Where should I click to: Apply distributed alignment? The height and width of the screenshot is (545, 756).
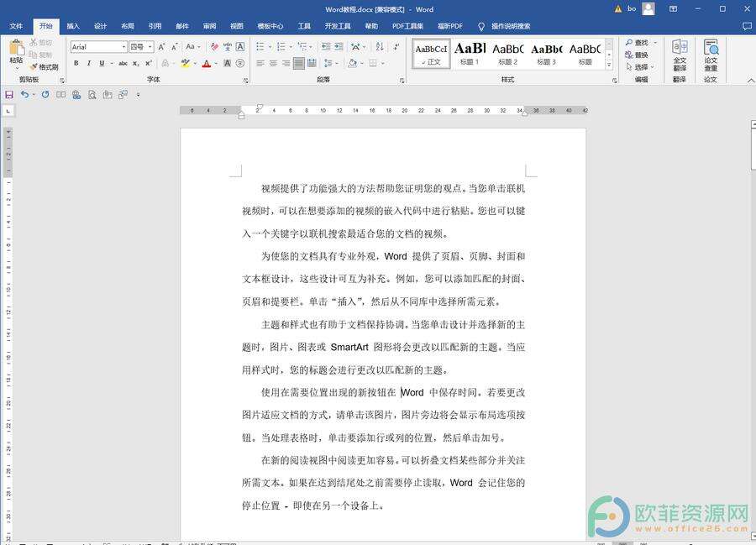[x=312, y=63]
